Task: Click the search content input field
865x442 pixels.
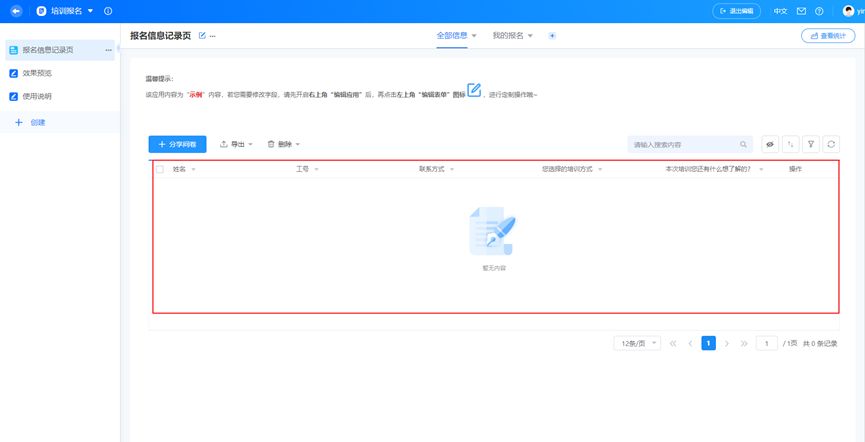Action: (690, 145)
